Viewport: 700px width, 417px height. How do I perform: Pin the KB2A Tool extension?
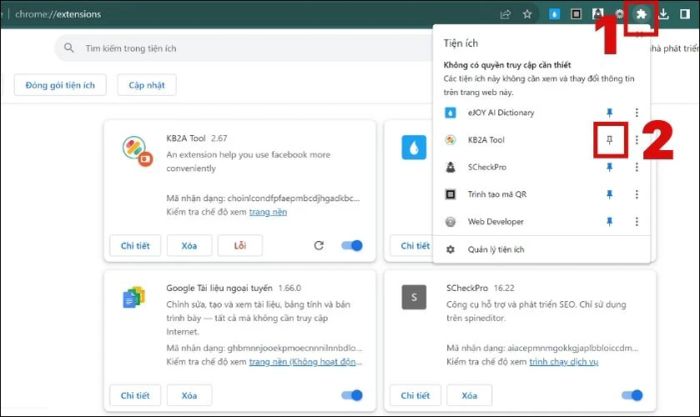[609, 140]
